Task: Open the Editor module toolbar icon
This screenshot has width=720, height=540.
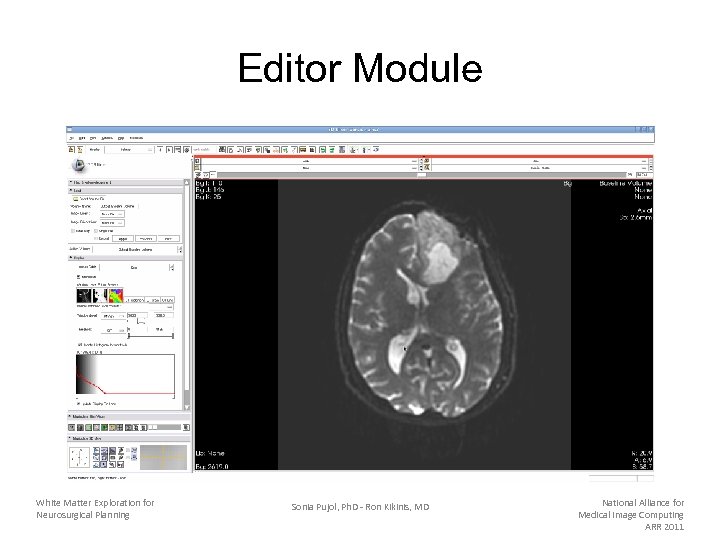Action: coord(275,150)
